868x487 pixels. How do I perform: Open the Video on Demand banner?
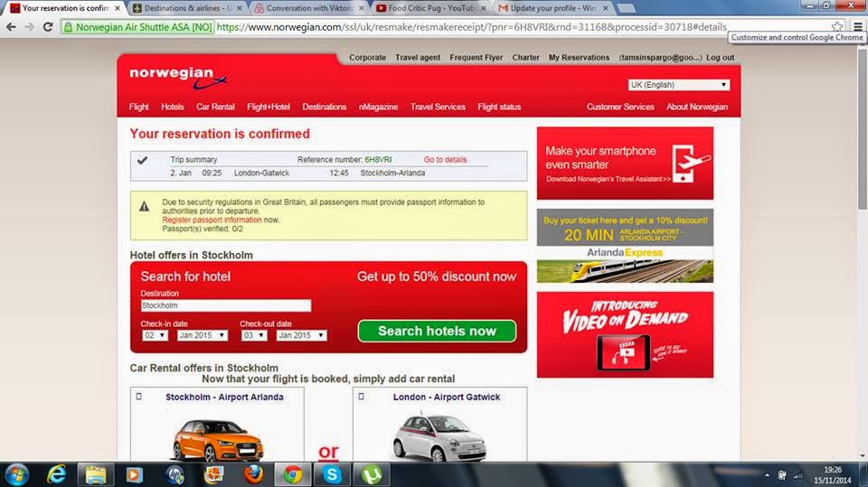coord(625,335)
